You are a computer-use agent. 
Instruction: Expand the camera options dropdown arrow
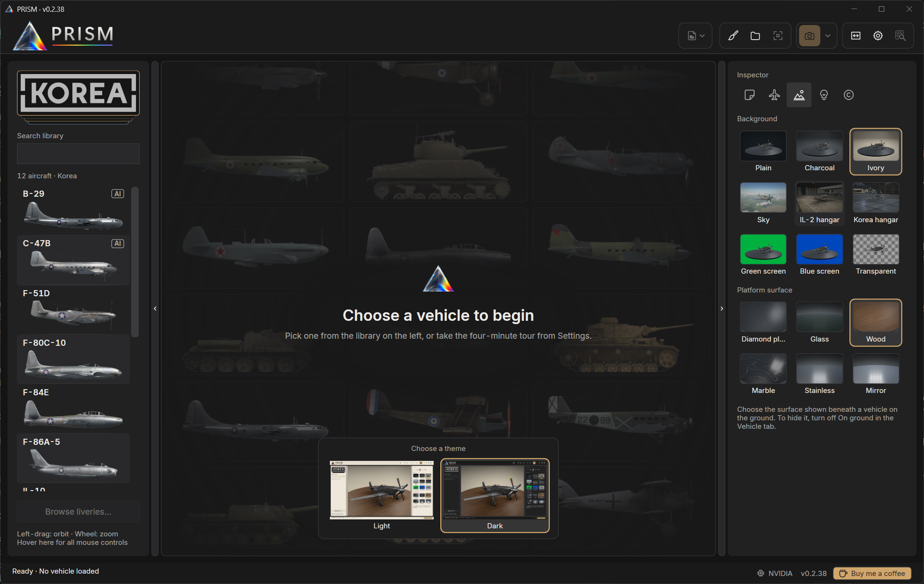[x=828, y=36]
